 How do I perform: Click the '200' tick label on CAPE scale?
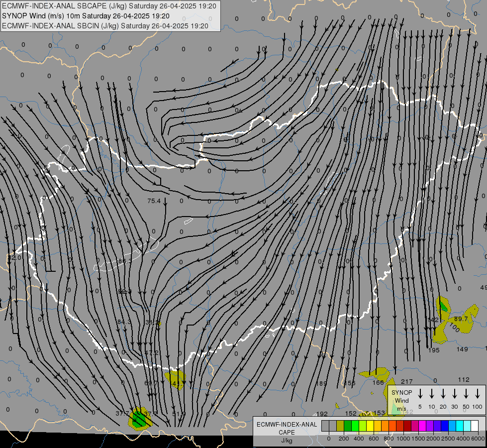344,439
